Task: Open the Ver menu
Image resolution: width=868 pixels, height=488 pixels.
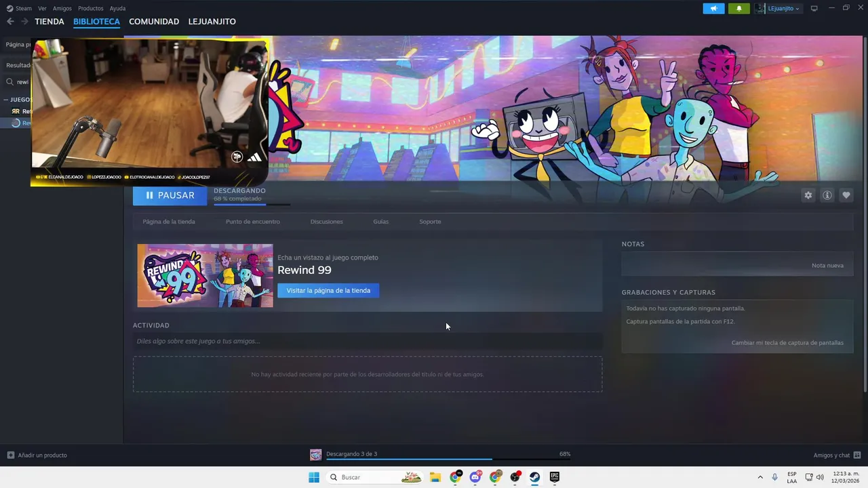Action: click(42, 8)
